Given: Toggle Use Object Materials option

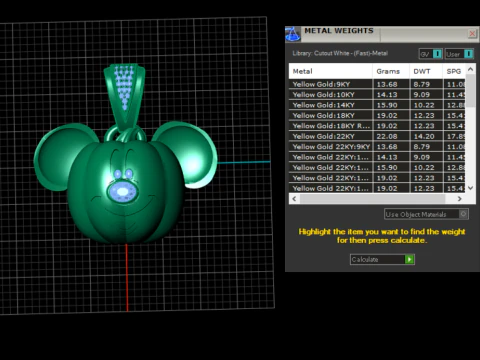Looking at the screenshot, I should [x=426, y=214].
